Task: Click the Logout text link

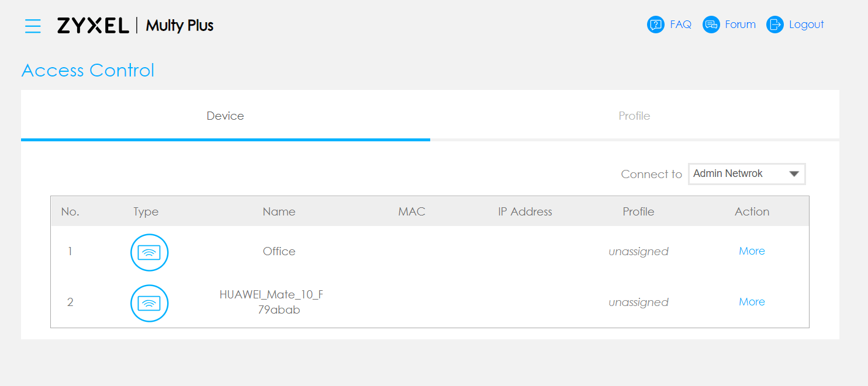Action: pos(806,25)
